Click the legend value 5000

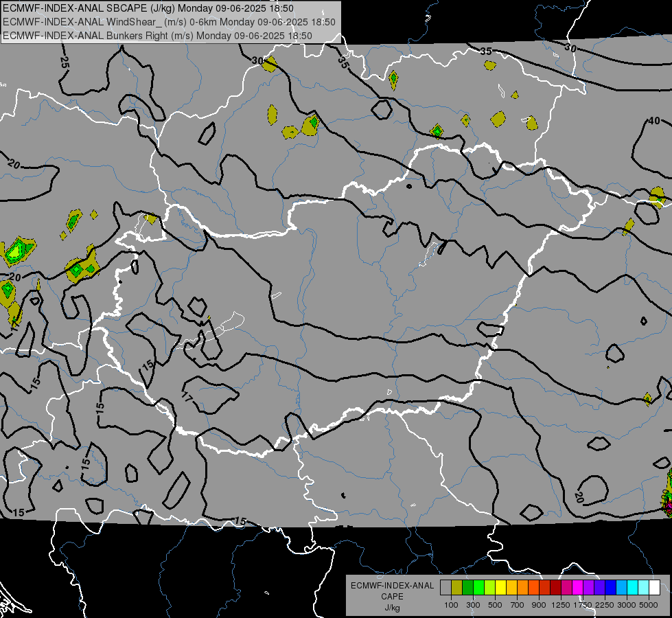pos(649,605)
